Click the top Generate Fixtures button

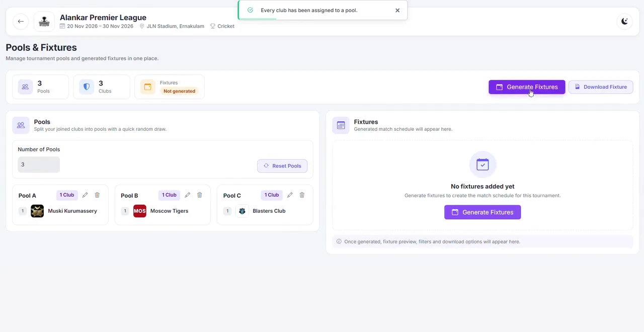click(x=527, y=87)
